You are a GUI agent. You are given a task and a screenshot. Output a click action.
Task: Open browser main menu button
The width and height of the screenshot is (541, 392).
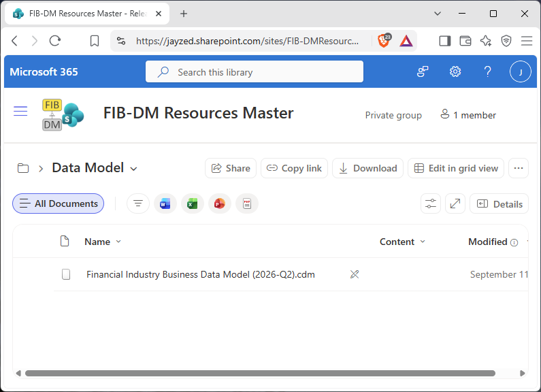pos(527,41)
